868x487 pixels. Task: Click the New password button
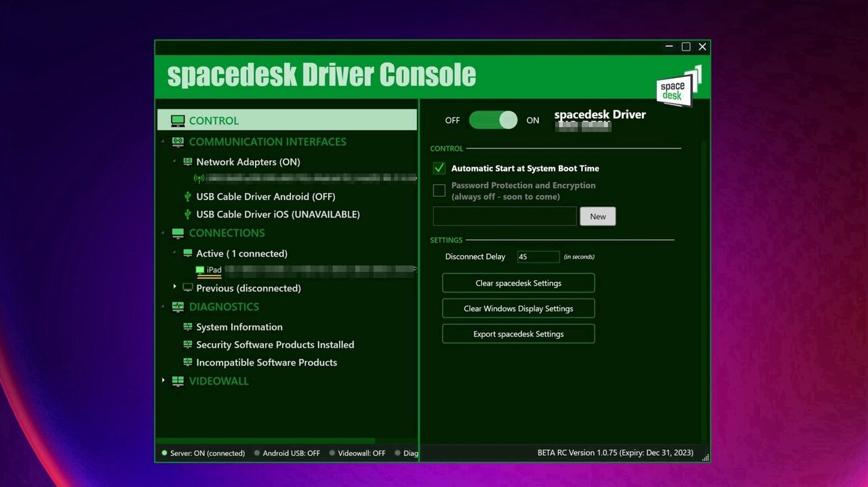pos(598,216)
